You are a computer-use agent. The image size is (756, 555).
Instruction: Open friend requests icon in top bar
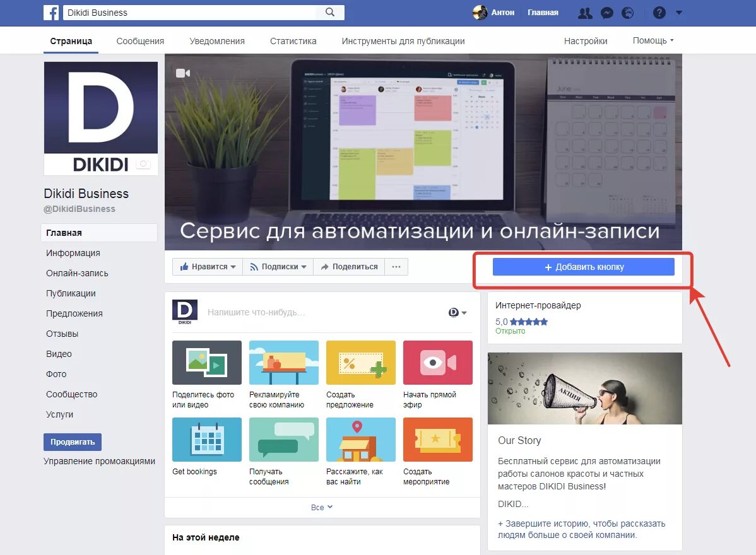point(585,13)
